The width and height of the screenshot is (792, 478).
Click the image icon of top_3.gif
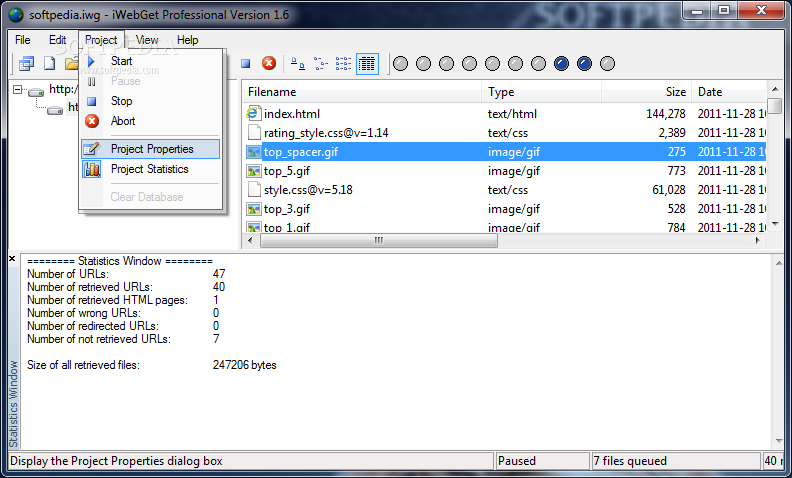click(x=254, y=209)
